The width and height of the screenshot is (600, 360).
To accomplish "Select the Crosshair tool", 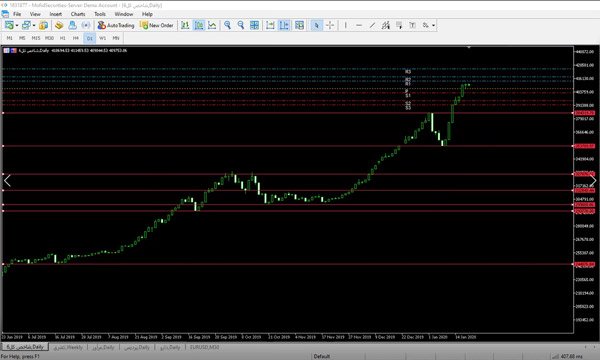I will pyautogui.click(x=330, y=25).
